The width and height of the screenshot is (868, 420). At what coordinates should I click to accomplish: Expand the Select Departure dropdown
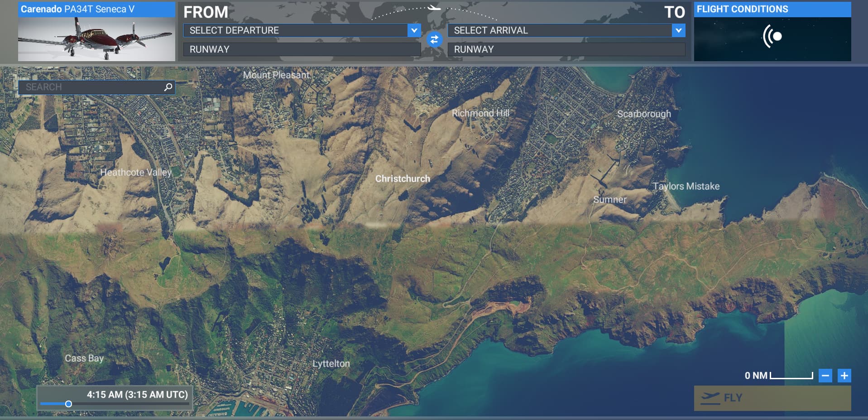413,30
